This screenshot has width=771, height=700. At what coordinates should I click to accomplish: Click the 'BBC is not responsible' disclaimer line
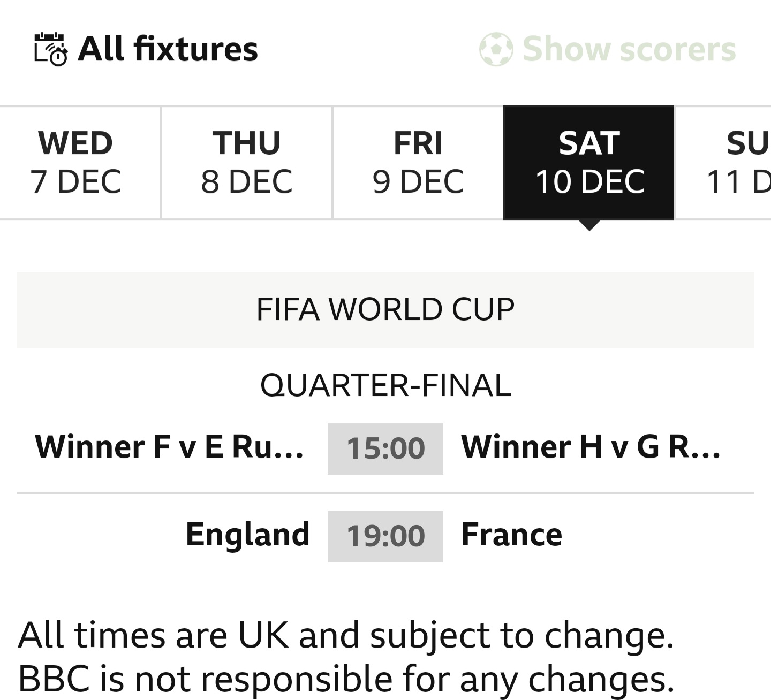[346, 679]
